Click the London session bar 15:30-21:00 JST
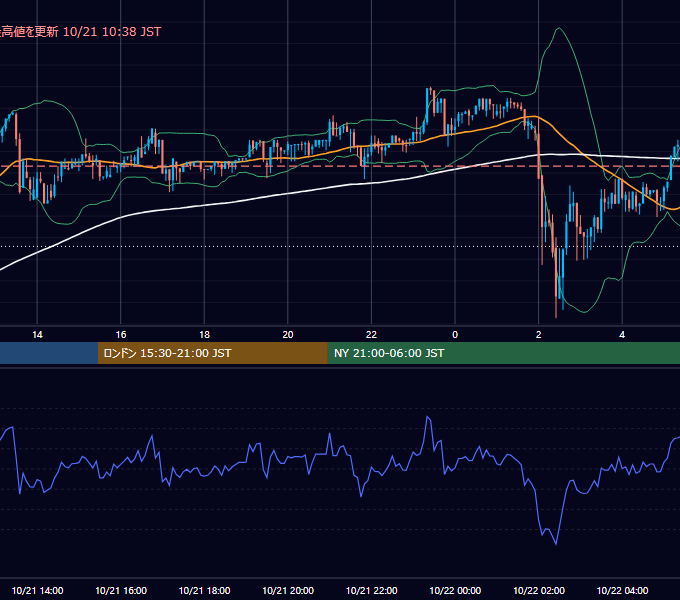The image size is (680, 600). click(212, 353)
